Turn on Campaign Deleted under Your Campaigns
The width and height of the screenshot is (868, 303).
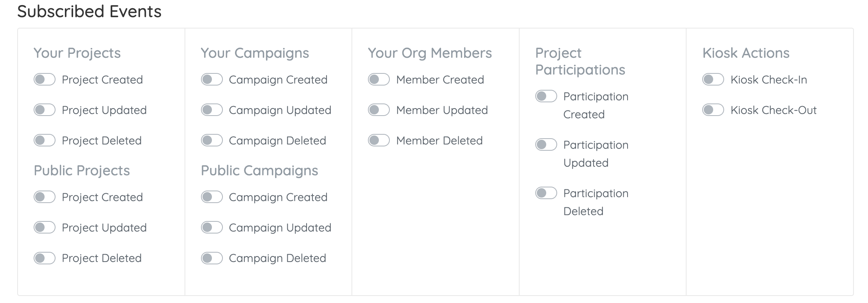[x=212, y=141]
